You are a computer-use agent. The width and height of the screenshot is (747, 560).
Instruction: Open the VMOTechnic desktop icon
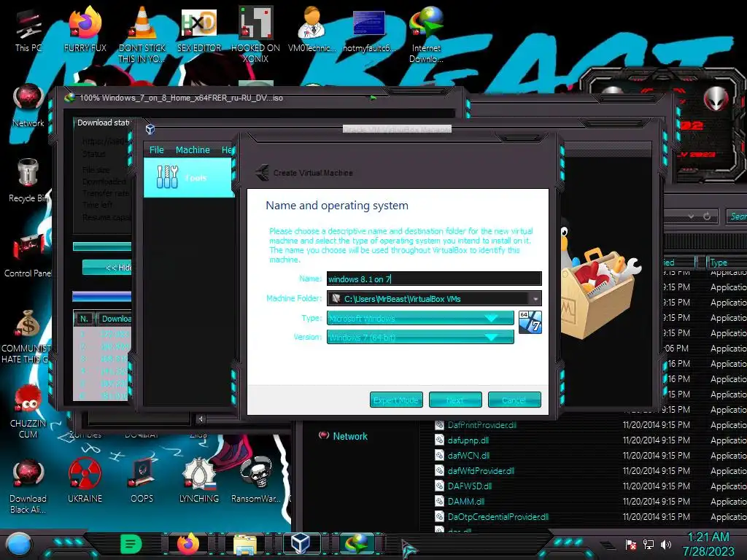pyautogui.click(x=312, y=29)
